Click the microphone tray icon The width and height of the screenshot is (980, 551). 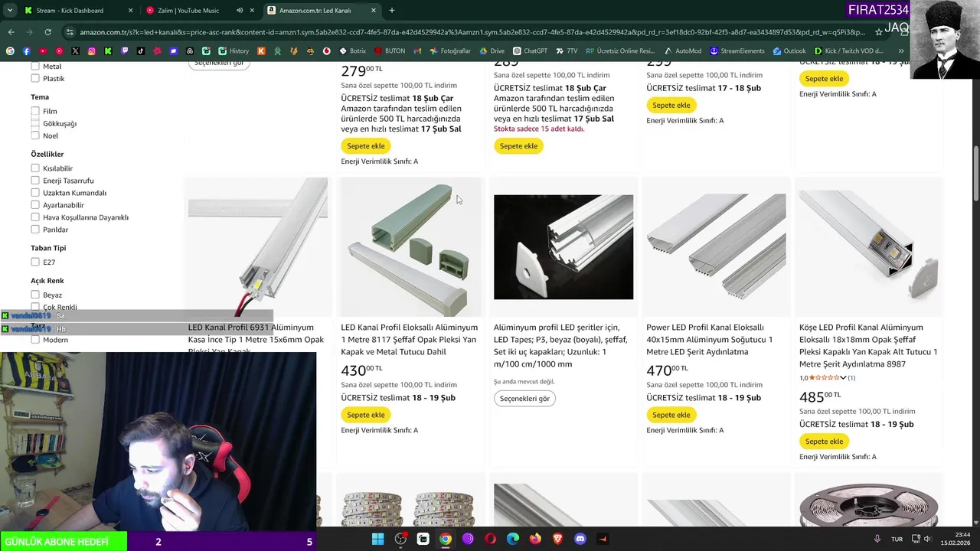(877, 539)
